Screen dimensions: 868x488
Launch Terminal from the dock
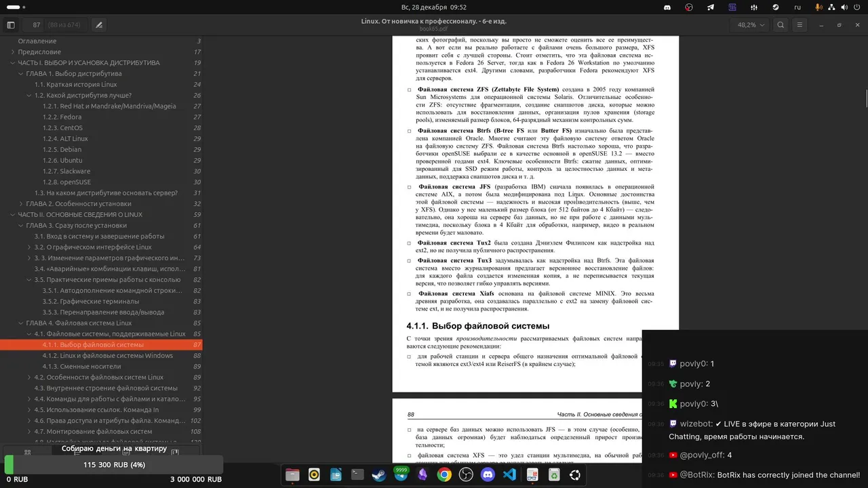point(357,474)
